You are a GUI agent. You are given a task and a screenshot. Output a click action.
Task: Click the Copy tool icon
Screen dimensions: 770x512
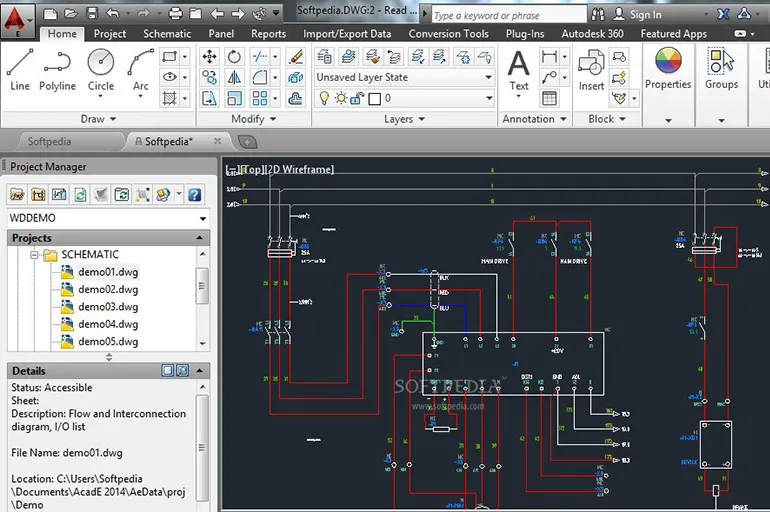(210, 77)
